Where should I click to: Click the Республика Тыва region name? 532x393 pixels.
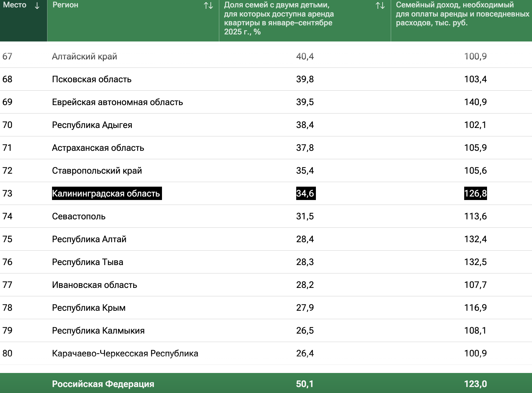pyautogui.click(x=87, y=262)
